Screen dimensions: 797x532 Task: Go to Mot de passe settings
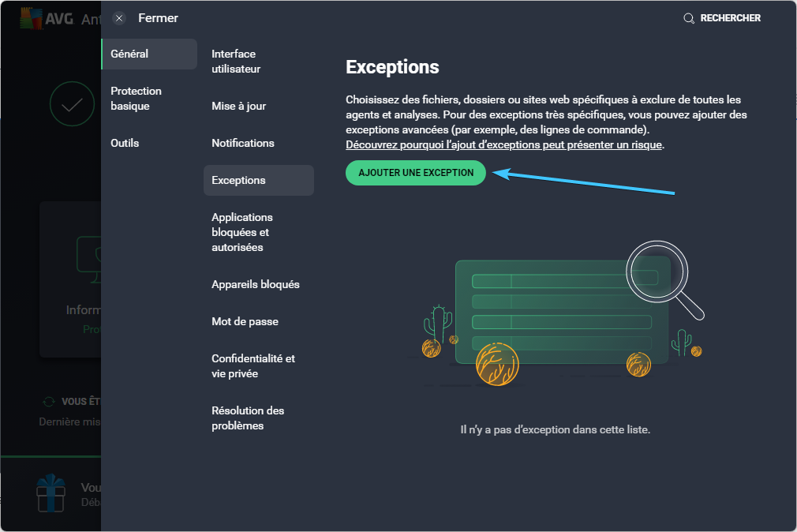245,321
